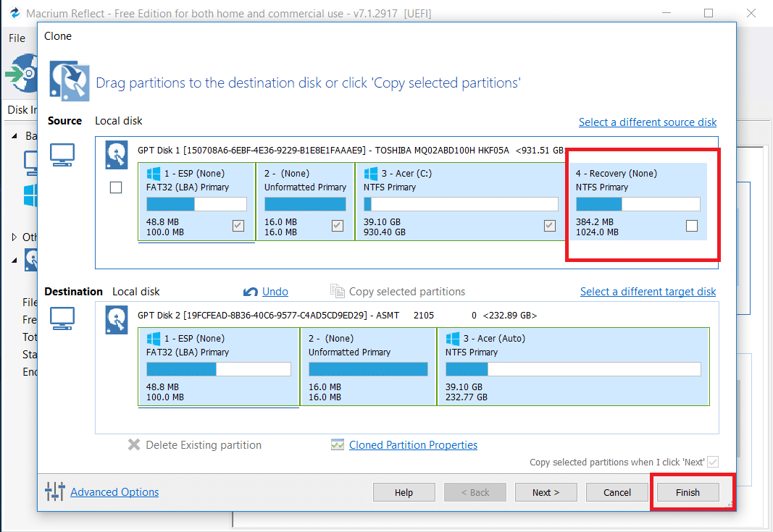Open the File menu

coord(17,38)
